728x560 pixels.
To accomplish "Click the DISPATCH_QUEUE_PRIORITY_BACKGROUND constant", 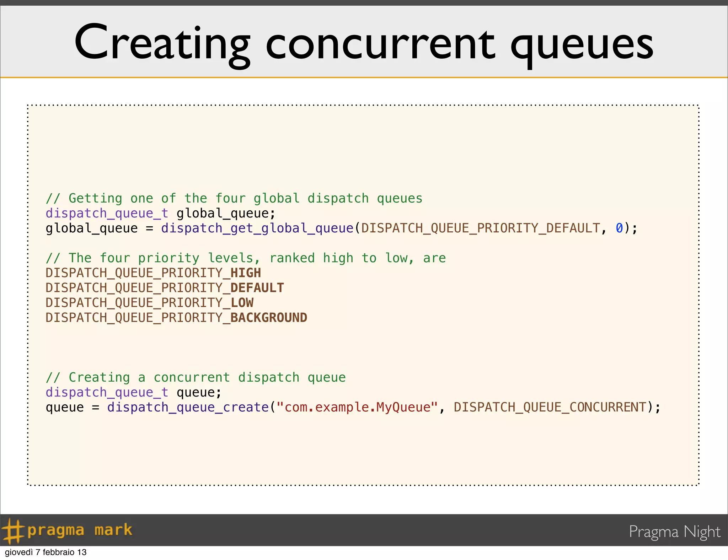I will (176, 318).
